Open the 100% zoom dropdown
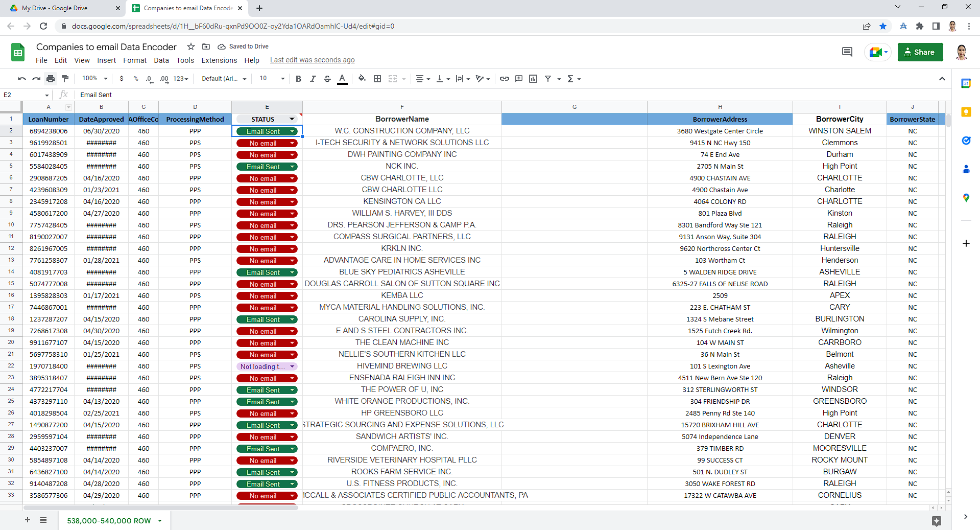 (95, 79)
